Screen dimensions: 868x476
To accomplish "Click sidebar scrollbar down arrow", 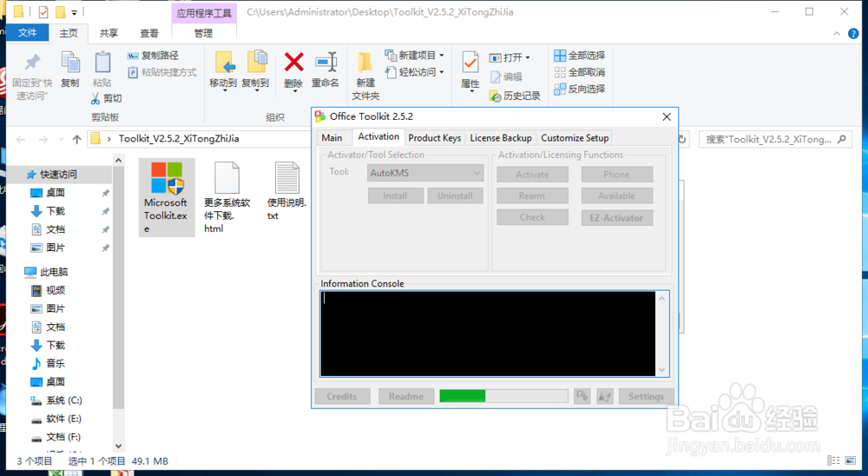I will pyautogui.click(x=118, y=446).
